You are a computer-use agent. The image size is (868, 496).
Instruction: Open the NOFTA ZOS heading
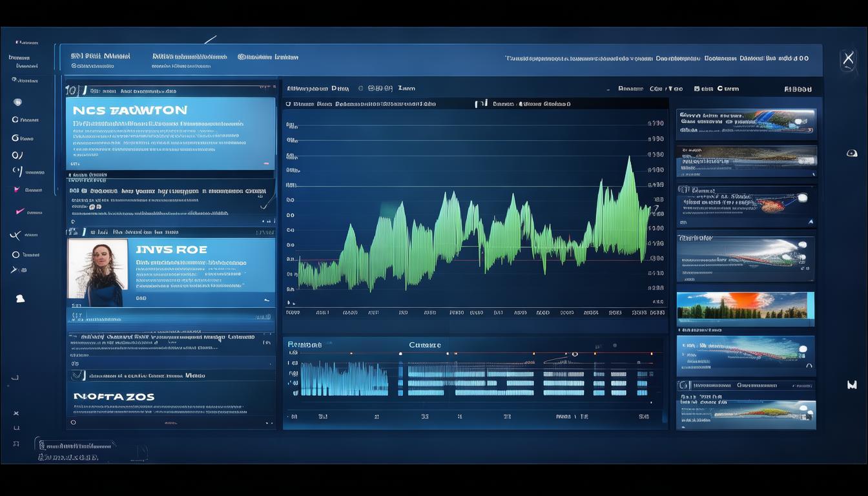click(114, 397)
